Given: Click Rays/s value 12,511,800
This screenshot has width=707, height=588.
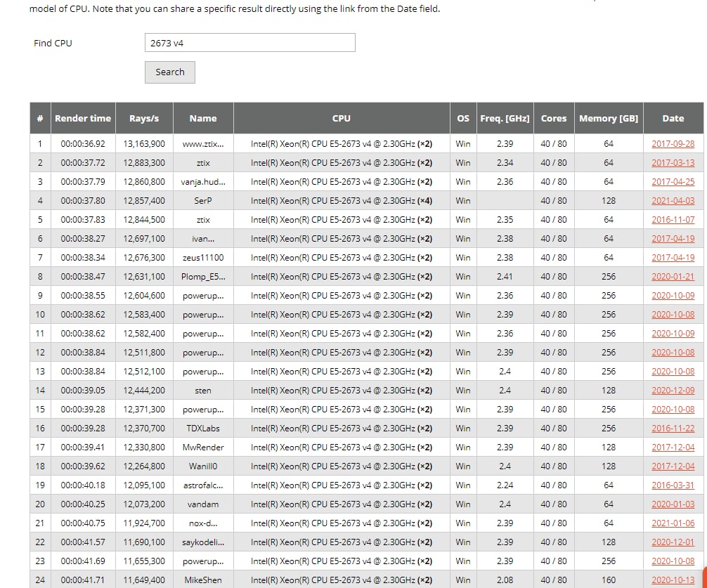Looking at the screenshot, I should click(144, 353).
